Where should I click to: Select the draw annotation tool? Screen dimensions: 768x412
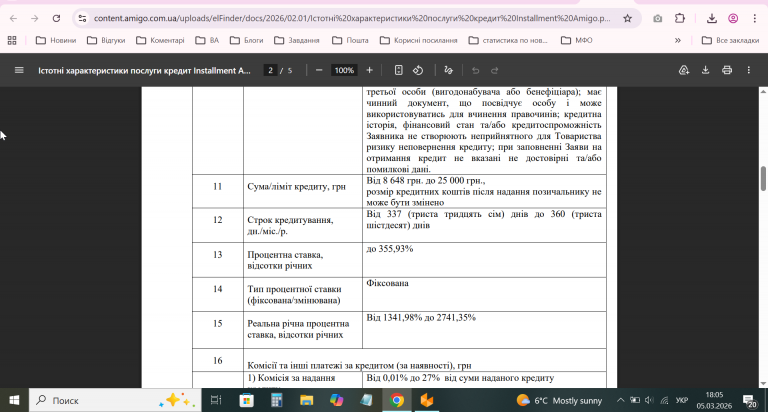click(x=448, y=70)
